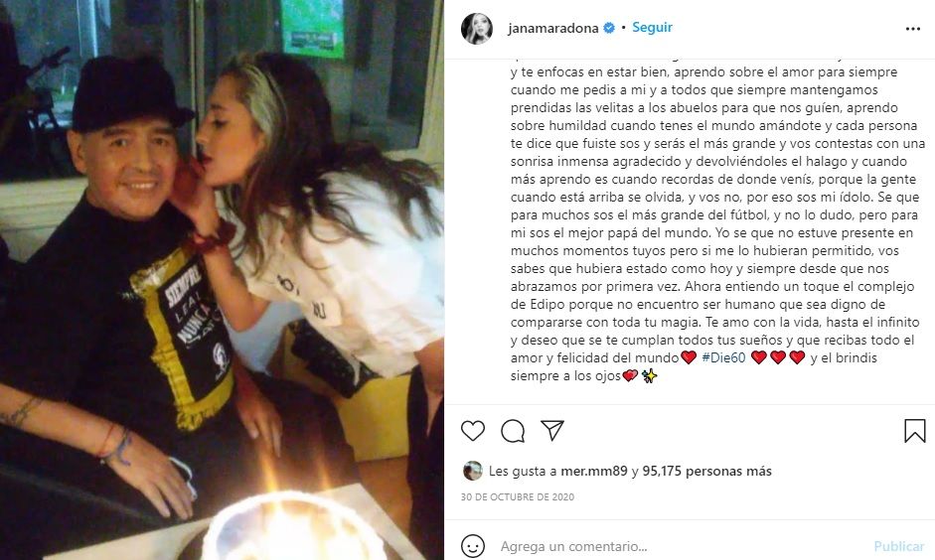
Task: Publish comment with Publicar button
Action: pyautogui.click(x=898, y=546)
